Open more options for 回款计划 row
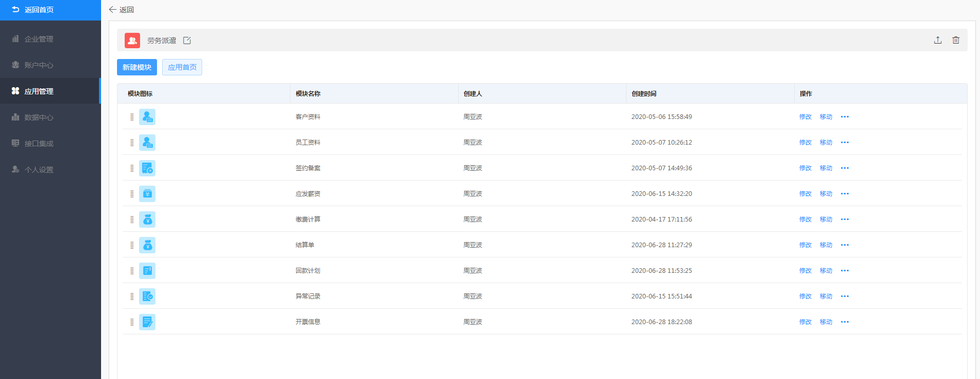980x379 pixels. point(845,271)
